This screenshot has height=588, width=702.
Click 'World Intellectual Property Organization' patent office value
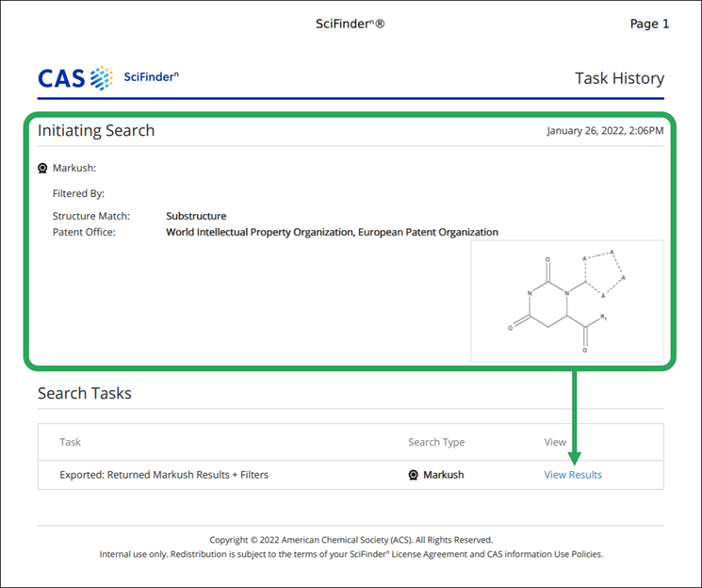tap(260, 232)
